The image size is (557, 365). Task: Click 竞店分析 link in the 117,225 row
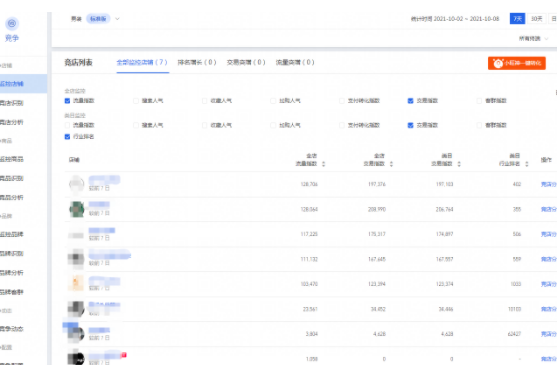(x=548, y=234)
